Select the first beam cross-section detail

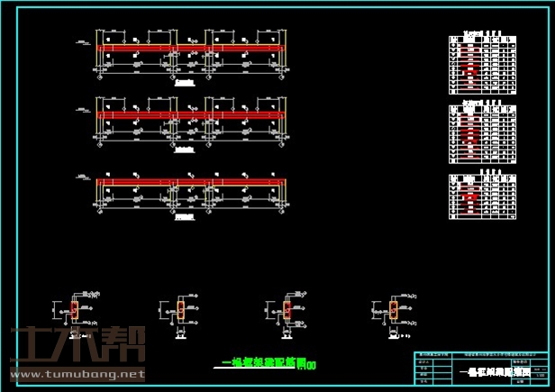pyautogui.click(x=74, y=311)
